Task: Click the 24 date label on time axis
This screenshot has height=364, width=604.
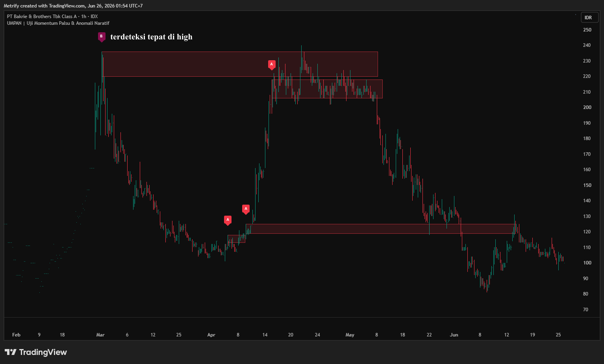Action: pyautogui.click(x=317, y=335)
